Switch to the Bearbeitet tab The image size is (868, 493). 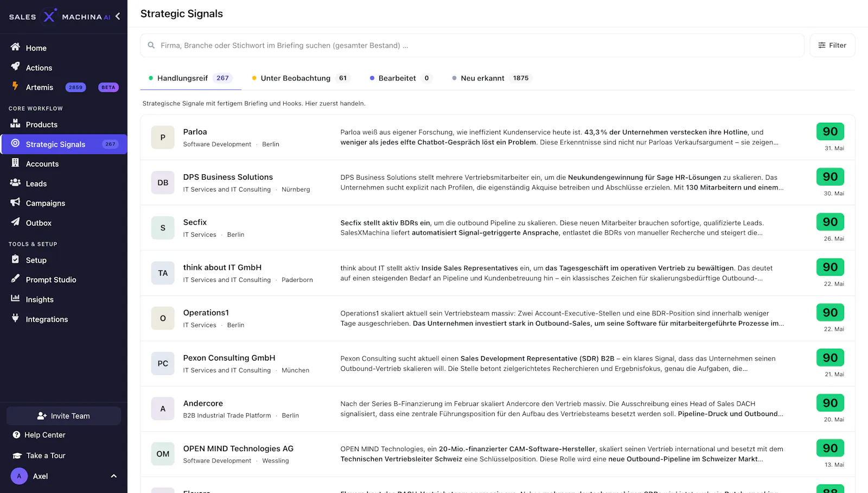tap(400, 78)
